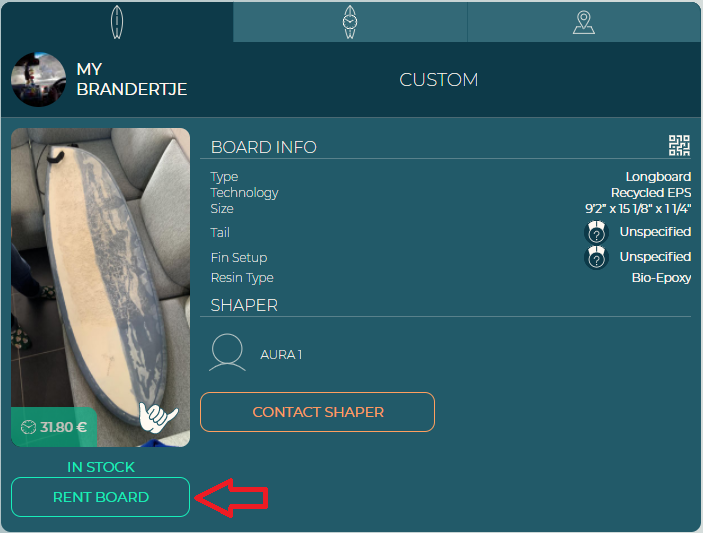Open the surfboard info tab
Screen dimensions: 703x533
coord(117,22)
